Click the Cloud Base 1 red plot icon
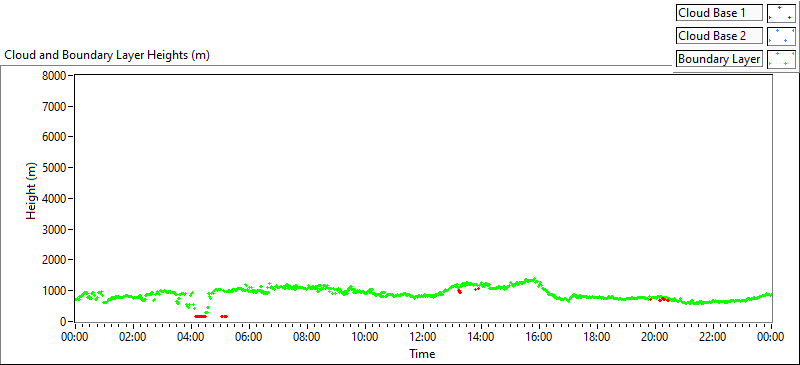The height and width of the screenshot is (365, 800). [x=781, y=13]
